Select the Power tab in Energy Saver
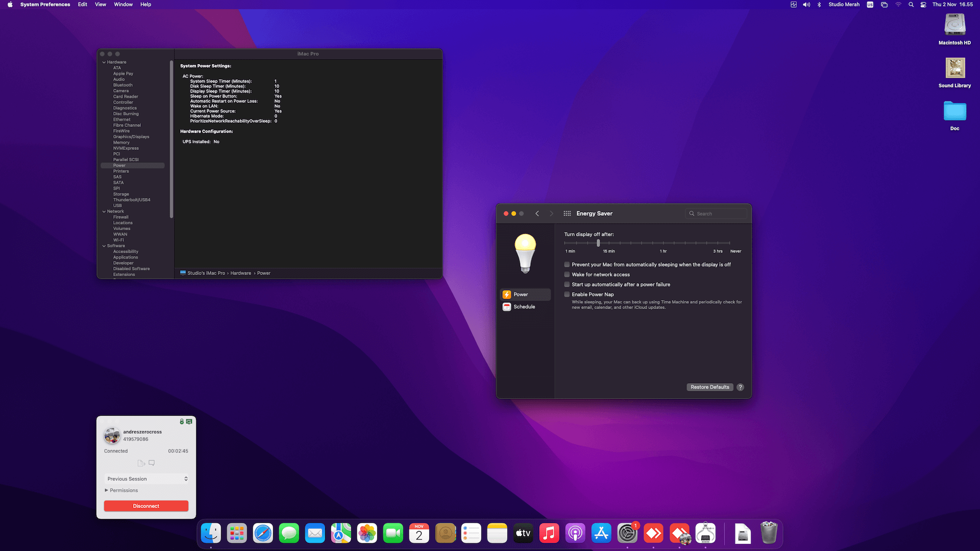 pos(526,295)
